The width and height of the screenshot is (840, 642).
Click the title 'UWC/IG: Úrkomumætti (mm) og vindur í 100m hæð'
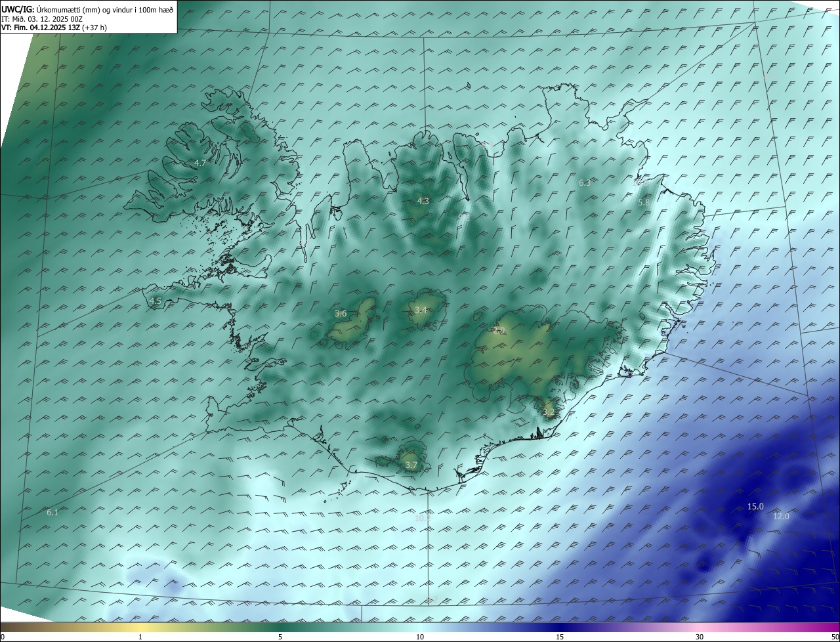click(87, 9)
